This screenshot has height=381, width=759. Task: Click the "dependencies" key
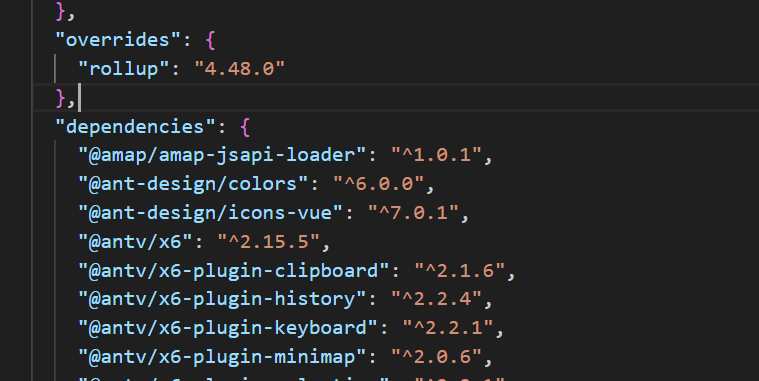[136, 126]
